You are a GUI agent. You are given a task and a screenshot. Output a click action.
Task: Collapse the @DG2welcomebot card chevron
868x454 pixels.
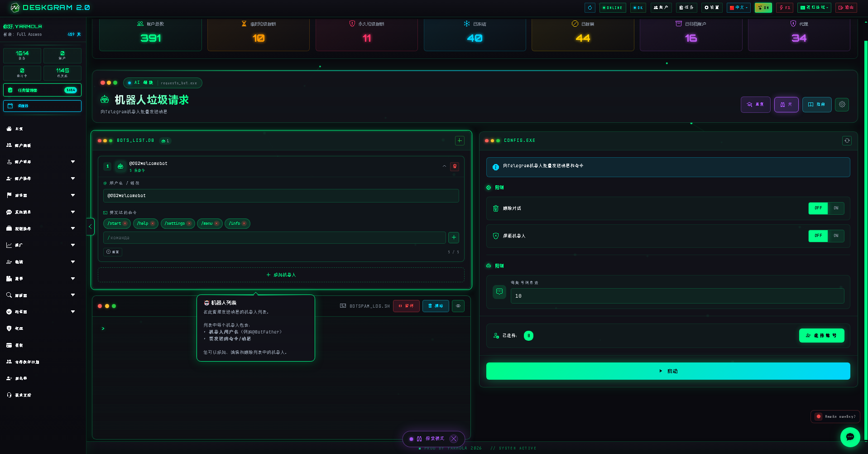[444, 166]
